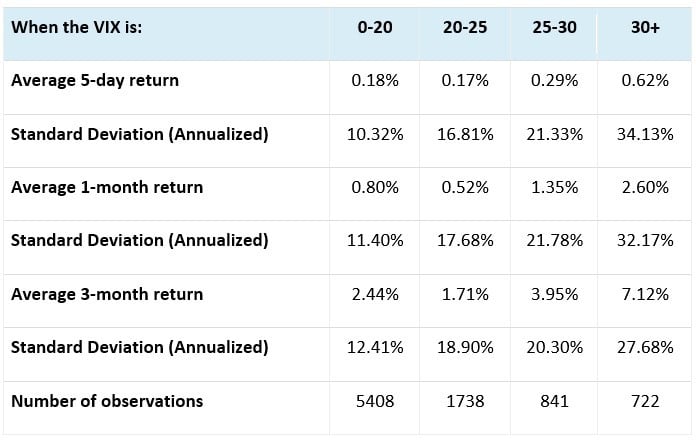Click the 5408 observations value

(x=376, y=401)
